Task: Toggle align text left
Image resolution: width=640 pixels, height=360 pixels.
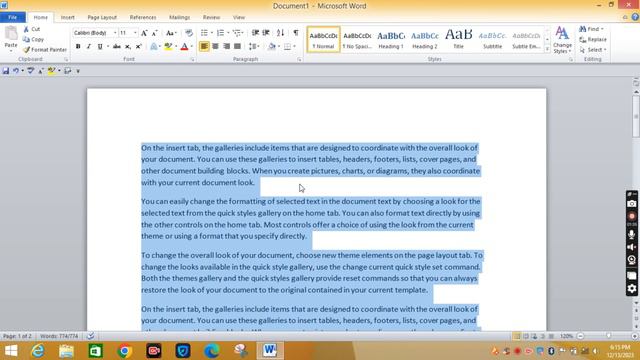Action: point(204,47)
